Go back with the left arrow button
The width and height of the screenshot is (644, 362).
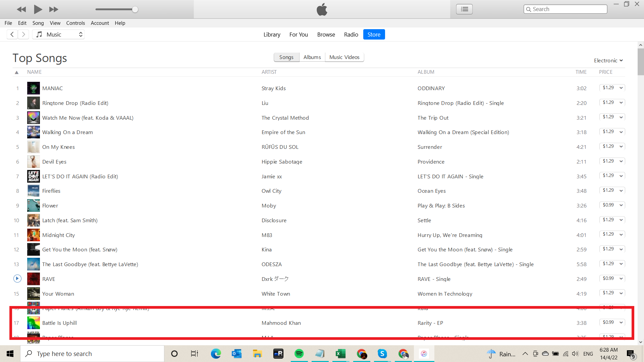click(12, 35)
